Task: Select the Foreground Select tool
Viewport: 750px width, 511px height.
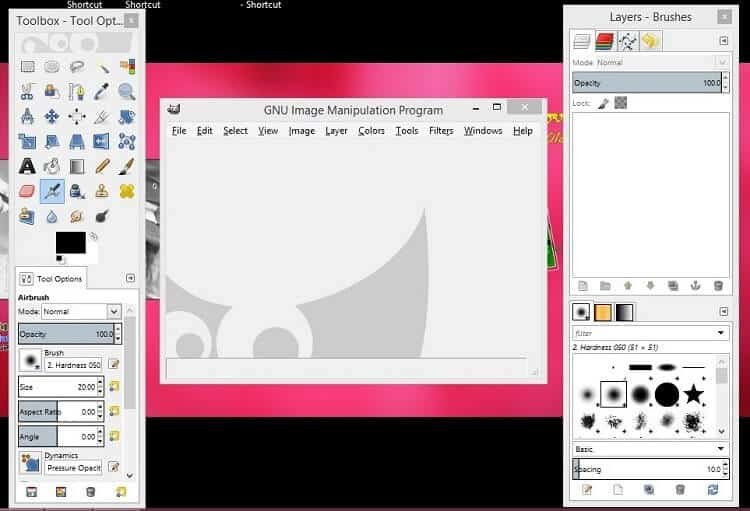Action: pyautogui.click(x=52, y=91)
